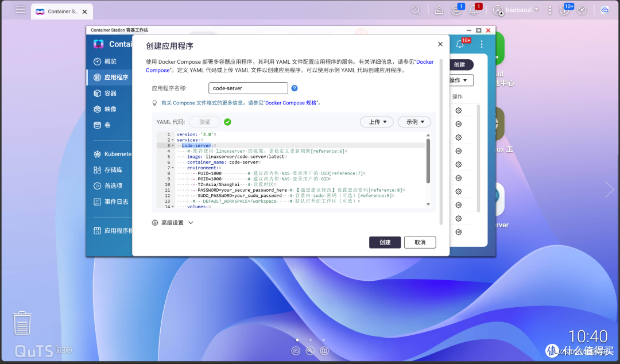Click the PASSWORD=your_secure_password_here line
Viewport: 620px width, 364px height.
300,190
